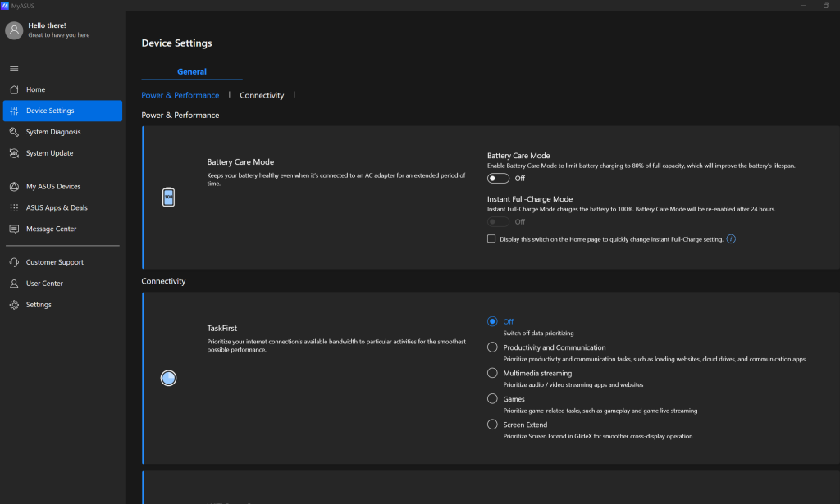Viewport: 840px width, 504px height.
Task: Click the user avatar profile picture
Action: (14, 30)
